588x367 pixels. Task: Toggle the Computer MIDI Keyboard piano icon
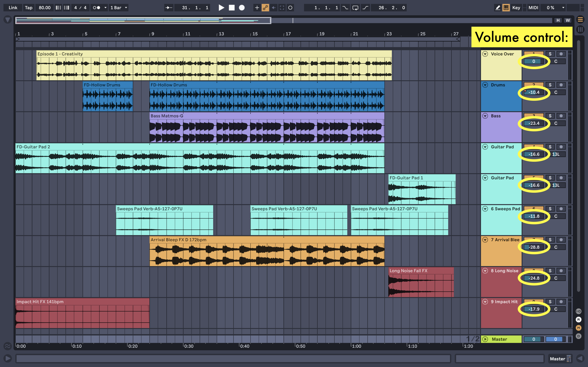pyautogui.click(x=506, y=8)
